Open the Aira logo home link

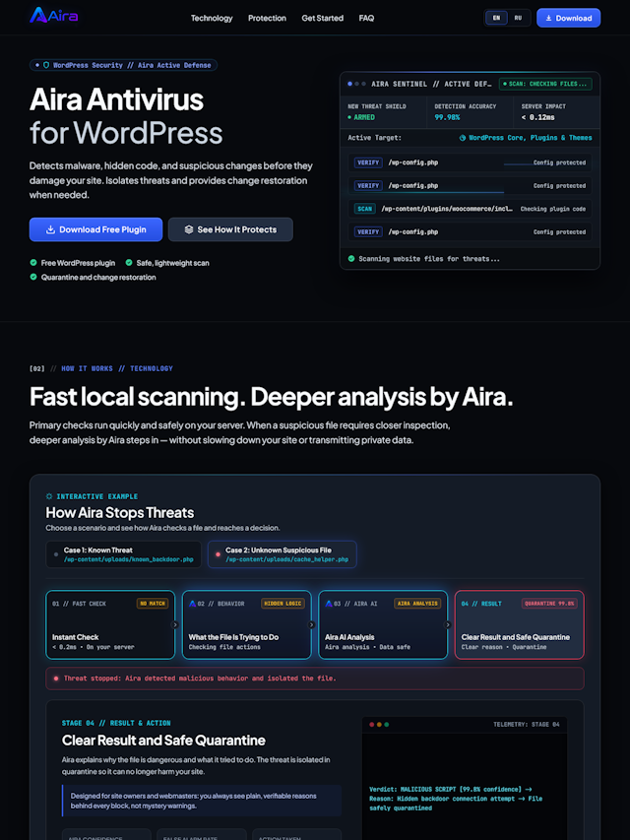(x=53, y=16)
